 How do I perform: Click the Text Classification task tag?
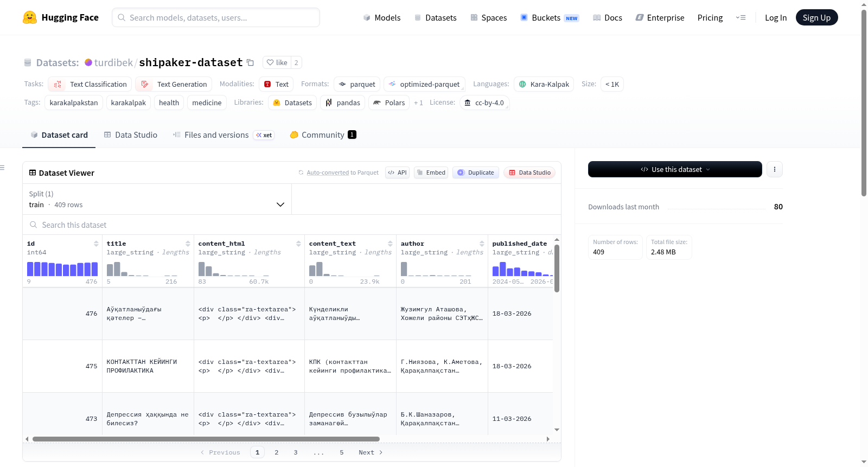[90, 84]
